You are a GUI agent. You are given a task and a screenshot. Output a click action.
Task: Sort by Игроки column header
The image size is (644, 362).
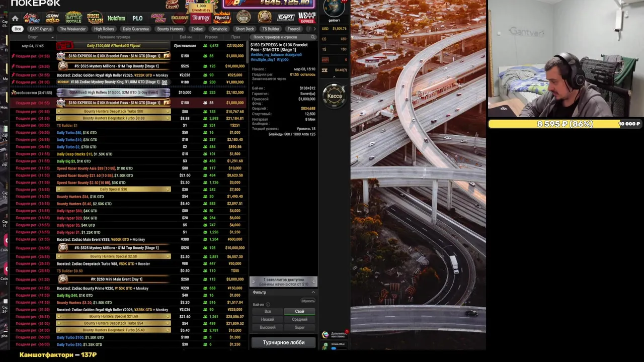click(x=211, y=37)
